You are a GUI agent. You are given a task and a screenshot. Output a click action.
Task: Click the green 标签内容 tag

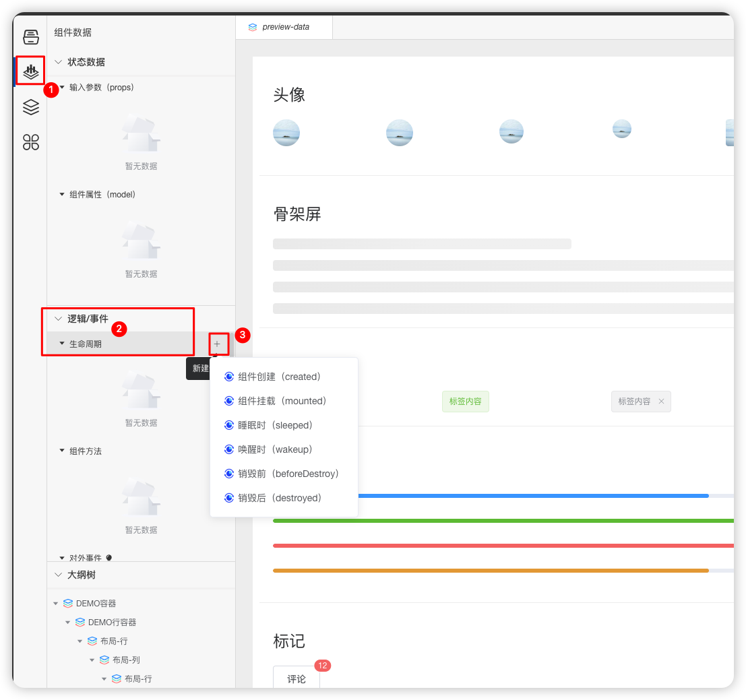coord(465,402)
